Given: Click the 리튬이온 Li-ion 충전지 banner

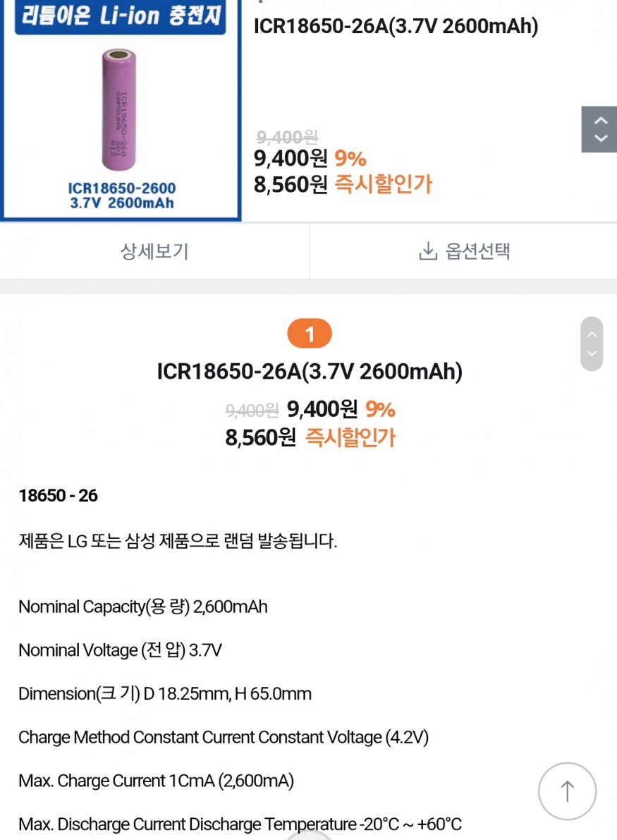Looking at the screenshot, I should (121, 17).
